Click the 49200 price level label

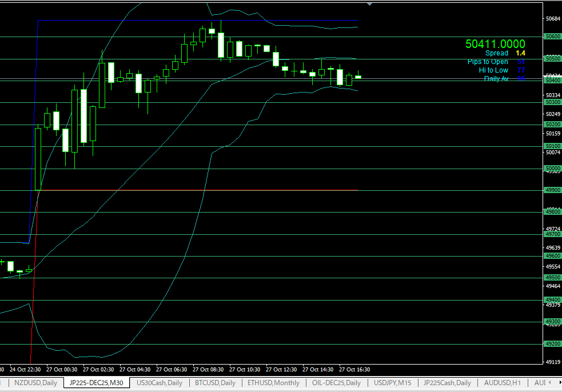[x=552, y=345]
